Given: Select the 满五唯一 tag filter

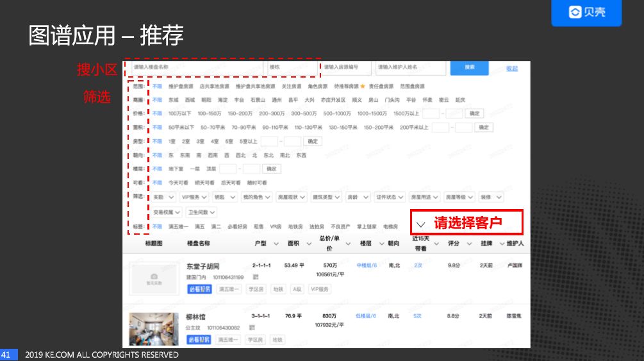Looking at the screenshot, I should 178,226.
